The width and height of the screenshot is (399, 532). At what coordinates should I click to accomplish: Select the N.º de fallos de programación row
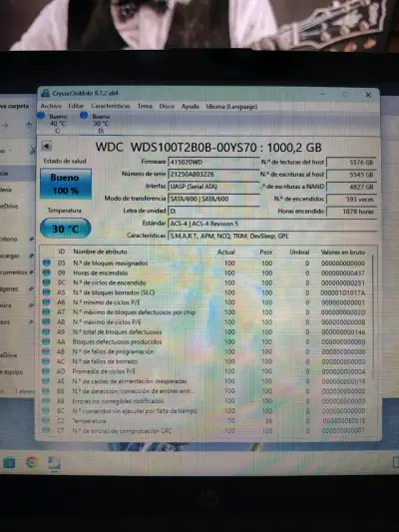204,351
